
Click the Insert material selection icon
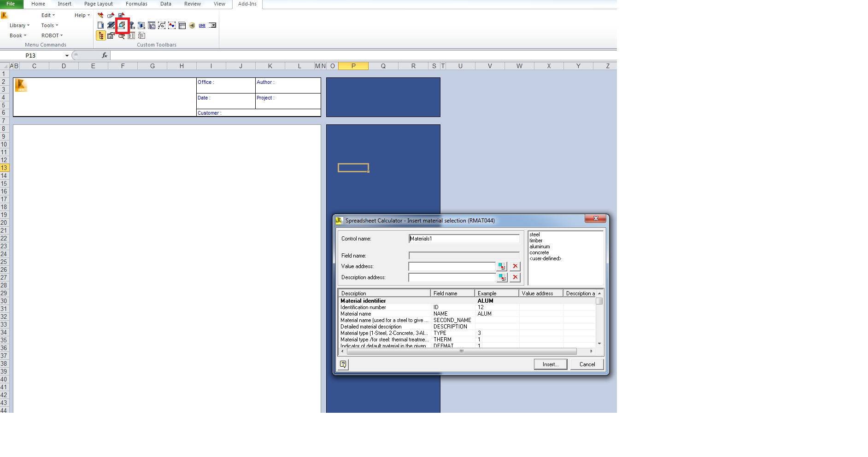(x=122, y=25)
